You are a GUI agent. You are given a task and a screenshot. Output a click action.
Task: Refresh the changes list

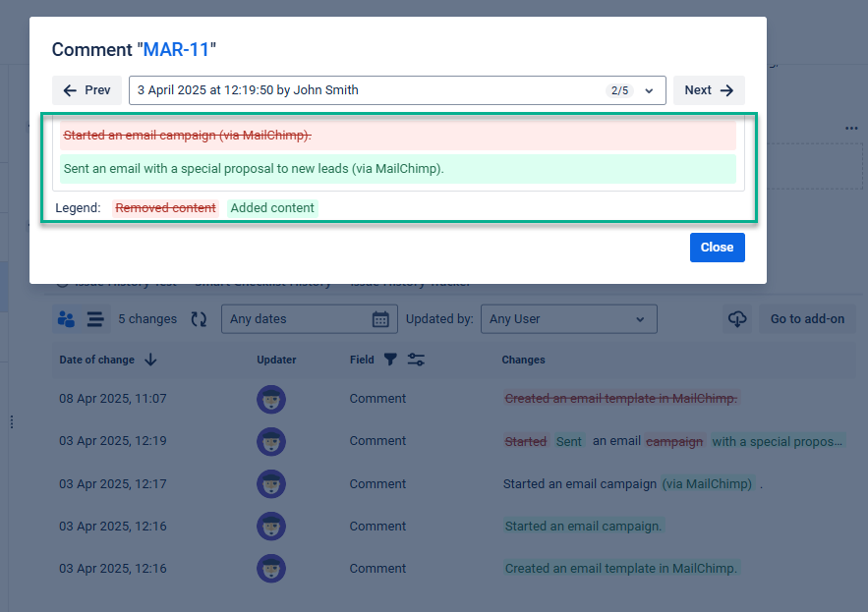pos(199,318)
